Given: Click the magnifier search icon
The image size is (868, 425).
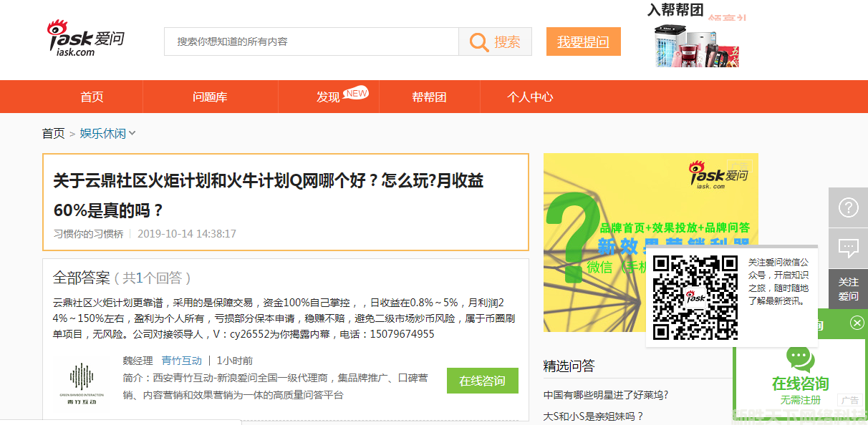Looking at the screenshot, I should coord(479,41).
